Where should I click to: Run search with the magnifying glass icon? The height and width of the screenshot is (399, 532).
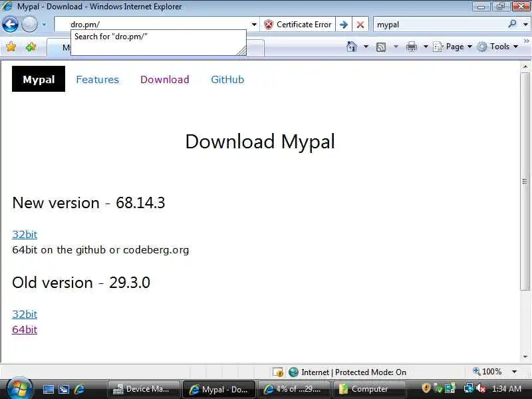click(x=512, y=24)
